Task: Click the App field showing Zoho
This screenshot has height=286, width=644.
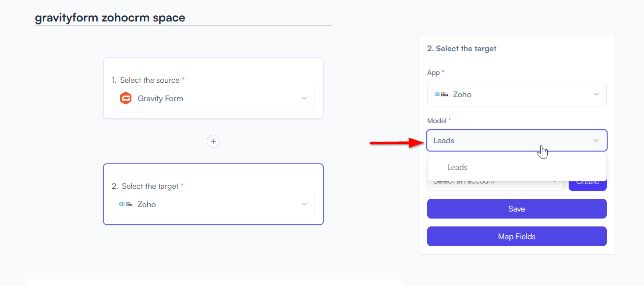Action: [x=517, y=94]
